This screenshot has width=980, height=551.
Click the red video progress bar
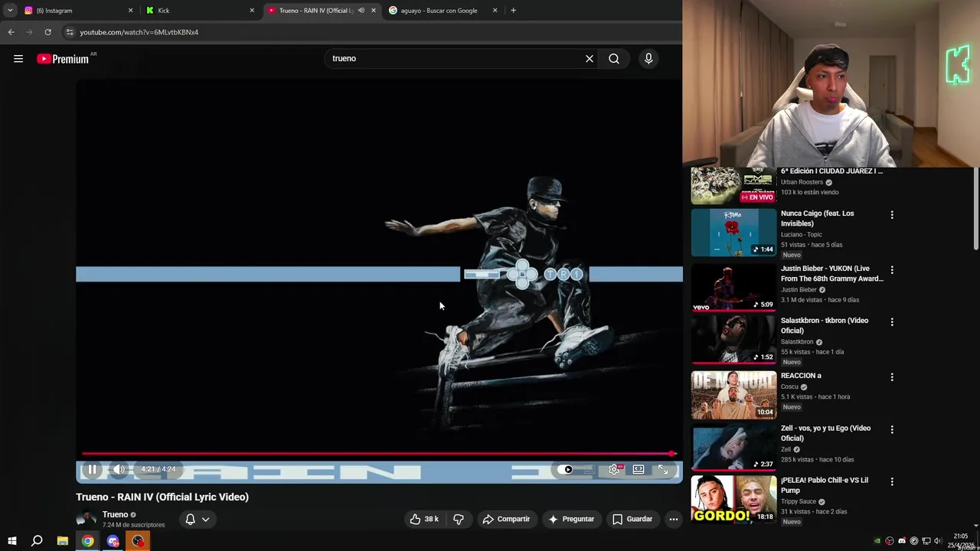coord(379,454)
